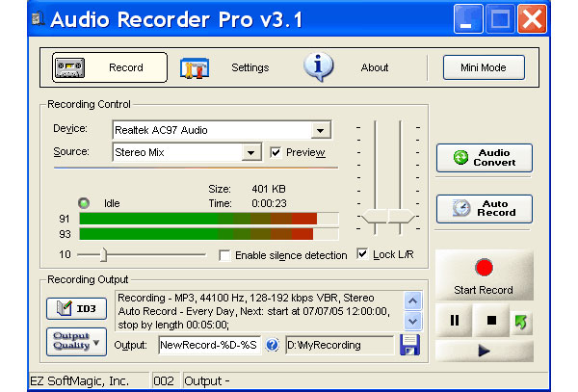This screenshot has height=392, width=578.
Task: Click the right channel volume slider thumb
Action: [401, 217]
